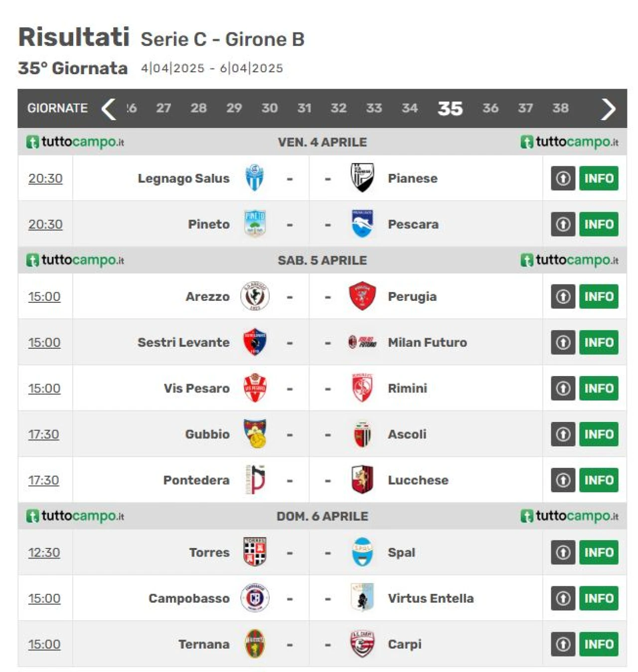Viewport: 638px width, 672px height.
Task: Click the arrow icon for Legnago Salus-Pianese
Action: [x=563, y=178]
